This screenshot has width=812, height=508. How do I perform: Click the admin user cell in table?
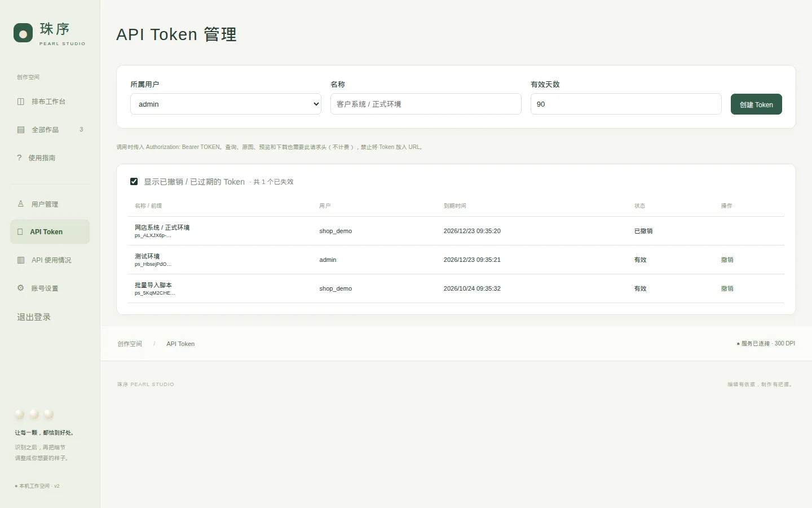(x=328, y=260)
